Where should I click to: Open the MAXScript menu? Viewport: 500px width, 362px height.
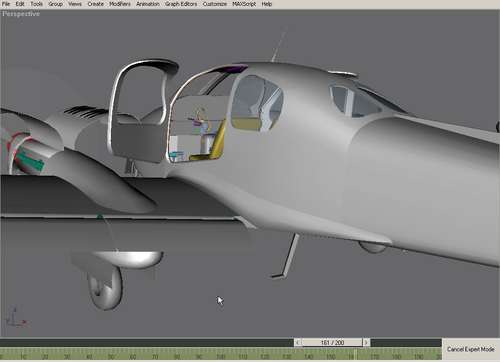(x=244, y=4)
